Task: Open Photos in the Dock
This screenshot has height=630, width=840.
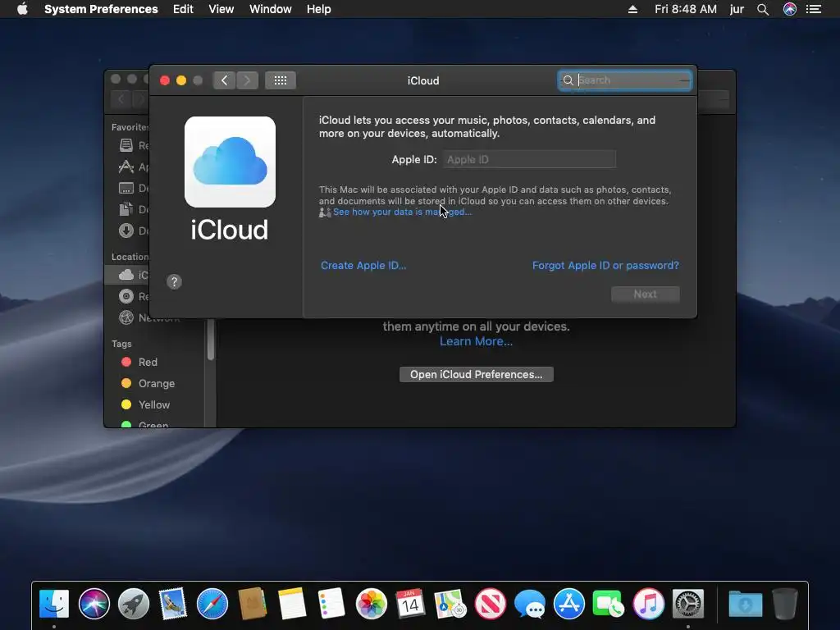Action: (x=372, y=604)
